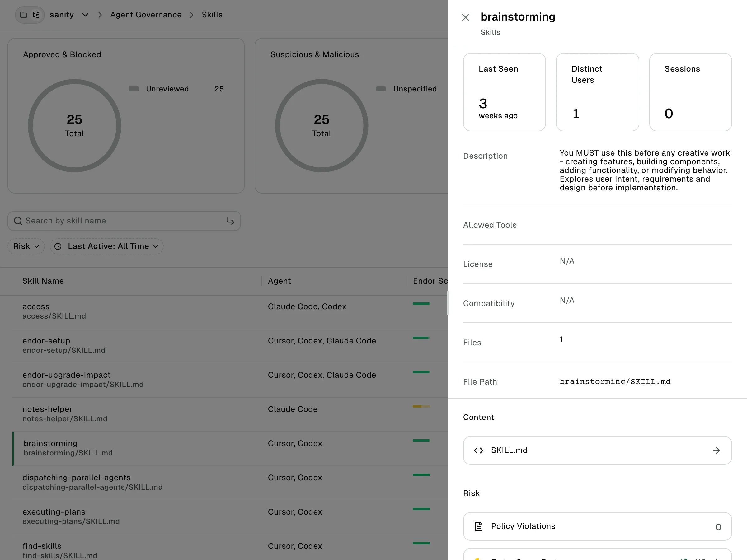Click the Unspecified legend swatch
Image resolution: width=747 pixels, height=560 pixels.
pos(381,89)
